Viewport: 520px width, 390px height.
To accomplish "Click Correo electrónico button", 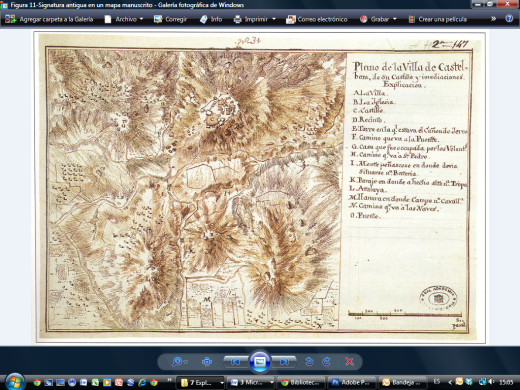I will [x=317, y=19].
